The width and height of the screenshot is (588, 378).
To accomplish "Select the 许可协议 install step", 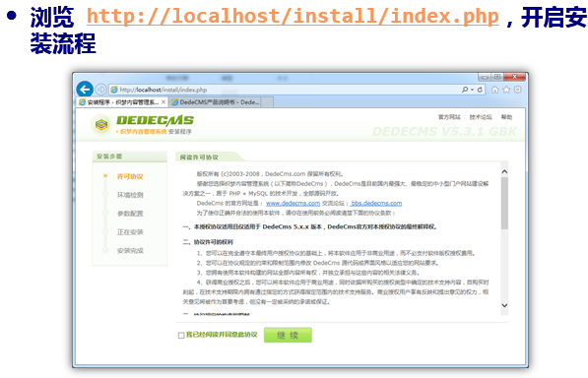I will pos(130,176).
